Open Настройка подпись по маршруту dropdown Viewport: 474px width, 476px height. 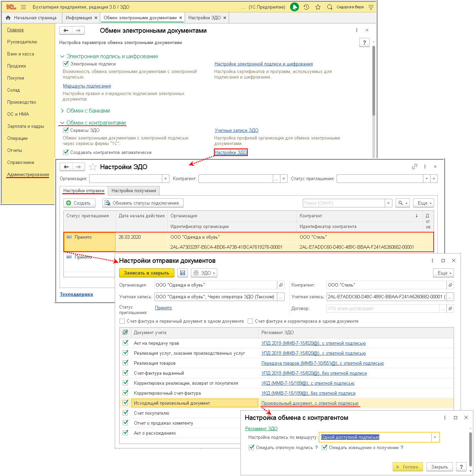[x=435, y=437]
